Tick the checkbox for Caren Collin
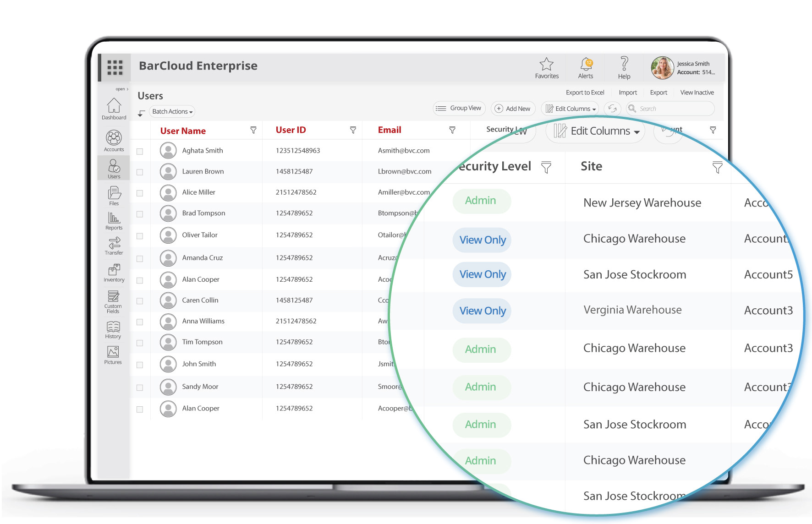 tap(140, 301)
